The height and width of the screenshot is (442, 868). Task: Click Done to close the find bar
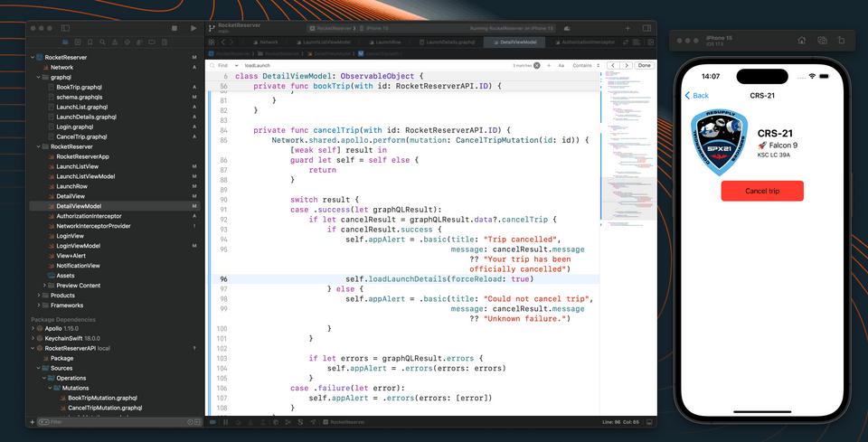[644, 65]
